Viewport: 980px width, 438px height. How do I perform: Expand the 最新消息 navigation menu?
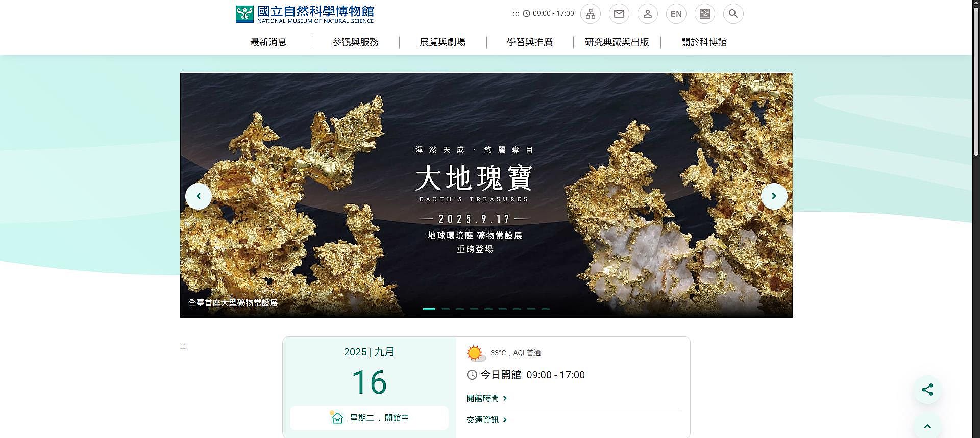click(x=268, y=42)
